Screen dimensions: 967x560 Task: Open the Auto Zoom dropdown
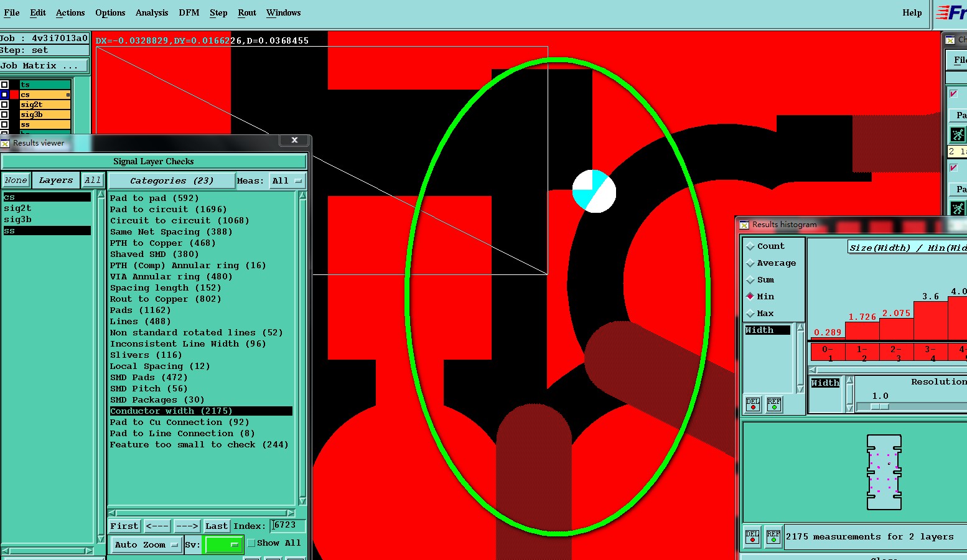[146, 545]
